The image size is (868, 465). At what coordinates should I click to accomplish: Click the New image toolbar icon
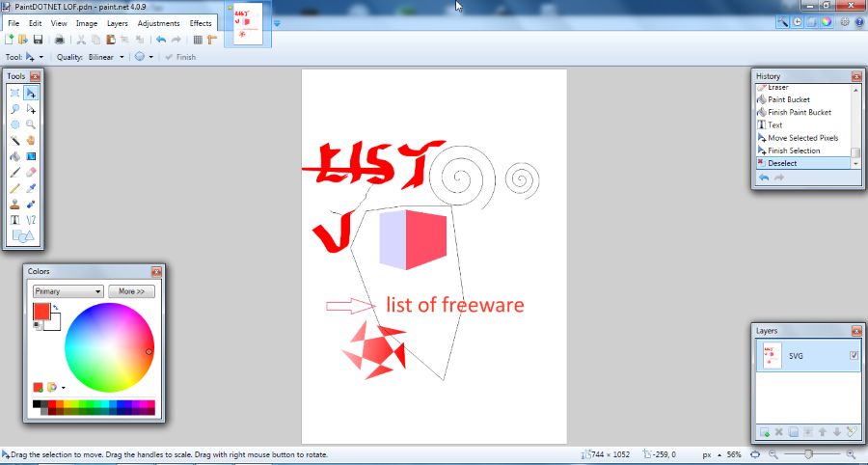pos(9,40)
